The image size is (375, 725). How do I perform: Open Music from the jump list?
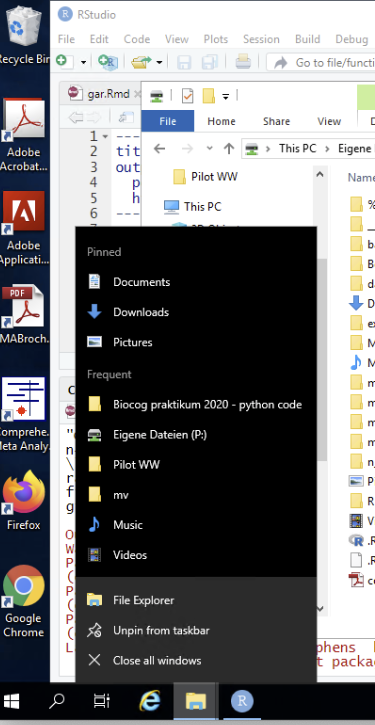pyautogui.click(x=196, y=525)
